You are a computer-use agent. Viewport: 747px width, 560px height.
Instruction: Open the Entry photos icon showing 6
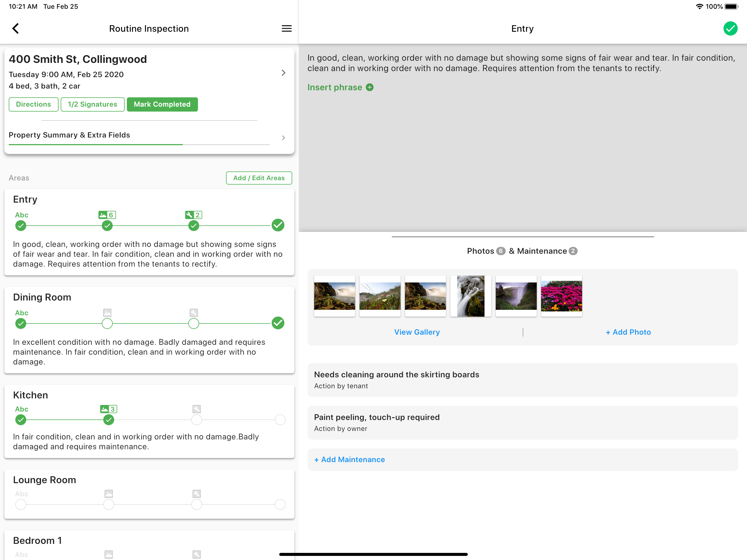(107, 215)
